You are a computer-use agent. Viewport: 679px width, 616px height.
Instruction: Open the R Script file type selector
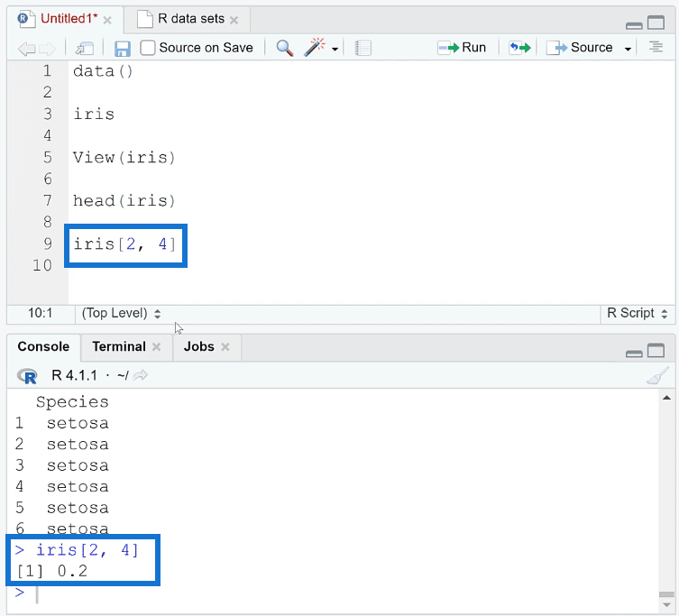[637, 313]
